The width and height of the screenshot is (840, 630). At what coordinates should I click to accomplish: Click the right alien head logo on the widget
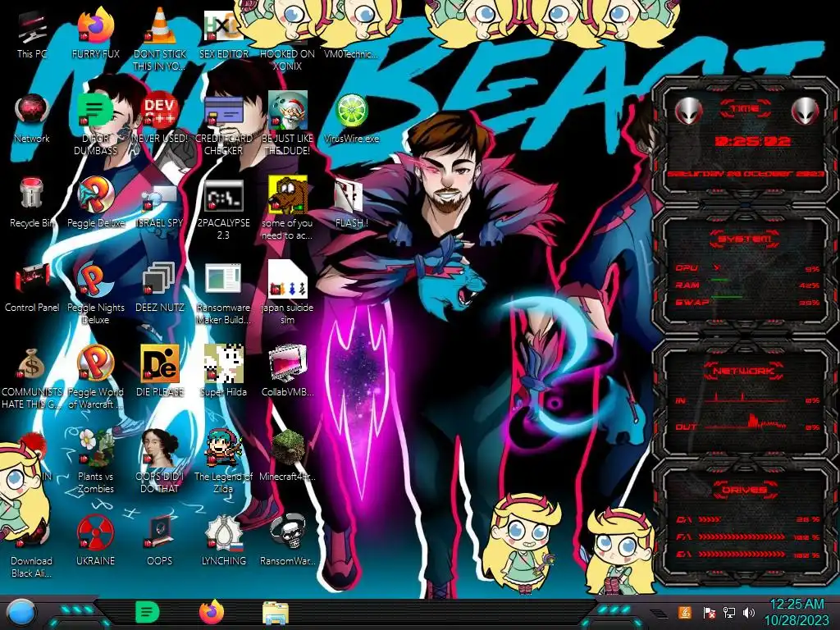(x=805, y=112)
